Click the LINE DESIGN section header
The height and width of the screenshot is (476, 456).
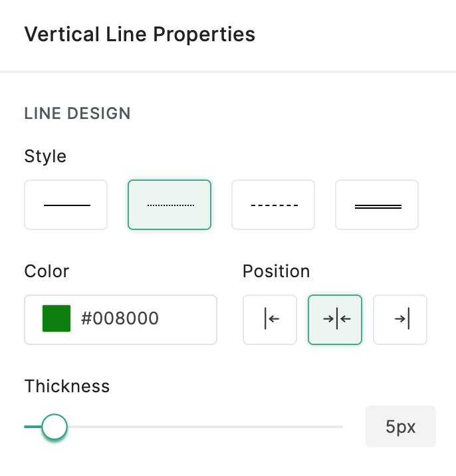pyautogui.click(x=77, y=114)
